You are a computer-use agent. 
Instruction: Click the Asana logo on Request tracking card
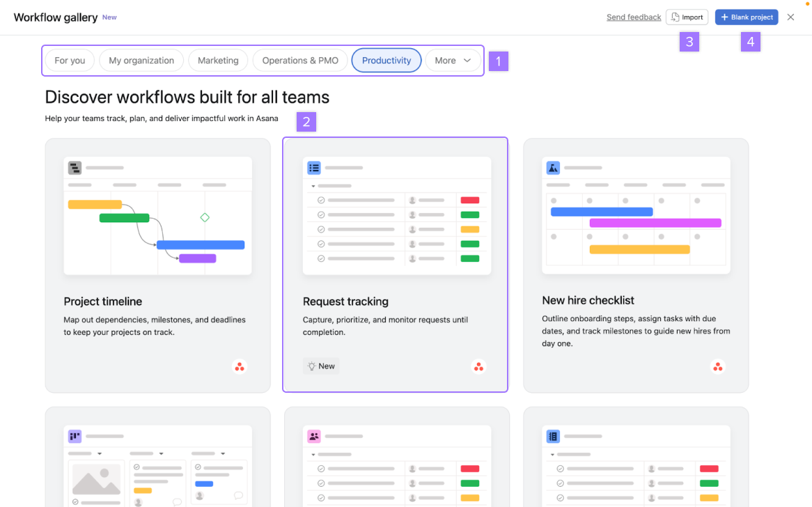coord(478,366)
